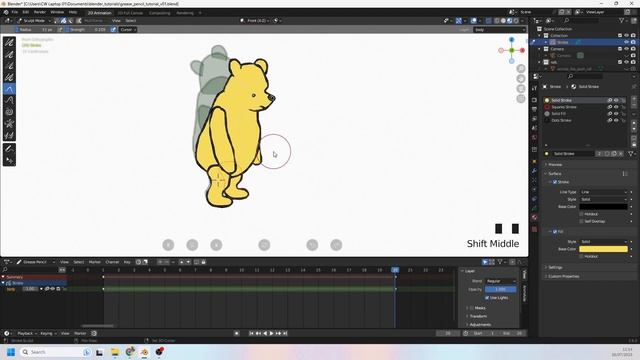Click the pan view hand button
The width and height of the screenshot is (640, 360).
521,79
